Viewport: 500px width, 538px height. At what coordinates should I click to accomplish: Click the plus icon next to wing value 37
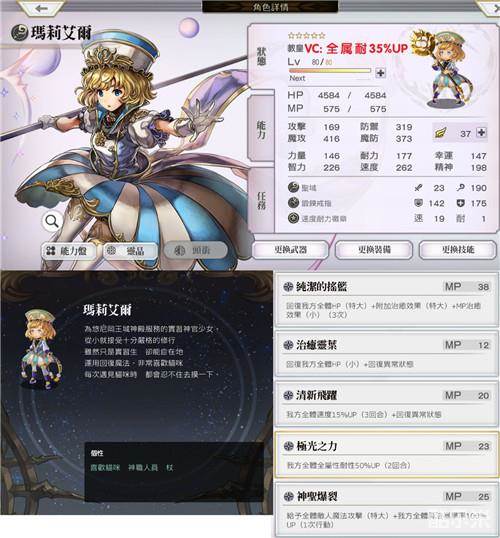click(x=481, y=132)
